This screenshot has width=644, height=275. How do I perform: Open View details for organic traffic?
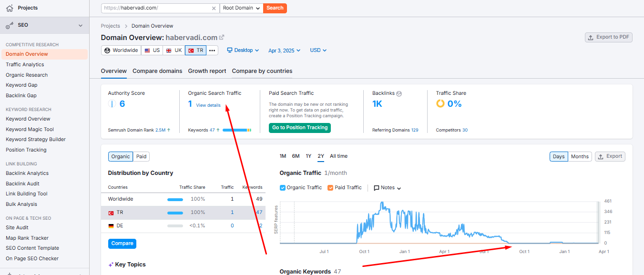tap(208, 105)
